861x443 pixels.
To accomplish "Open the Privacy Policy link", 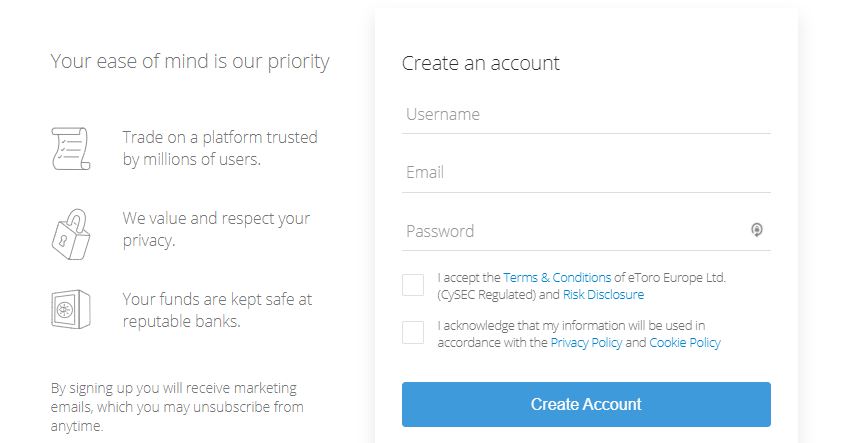I will [586, 343].
